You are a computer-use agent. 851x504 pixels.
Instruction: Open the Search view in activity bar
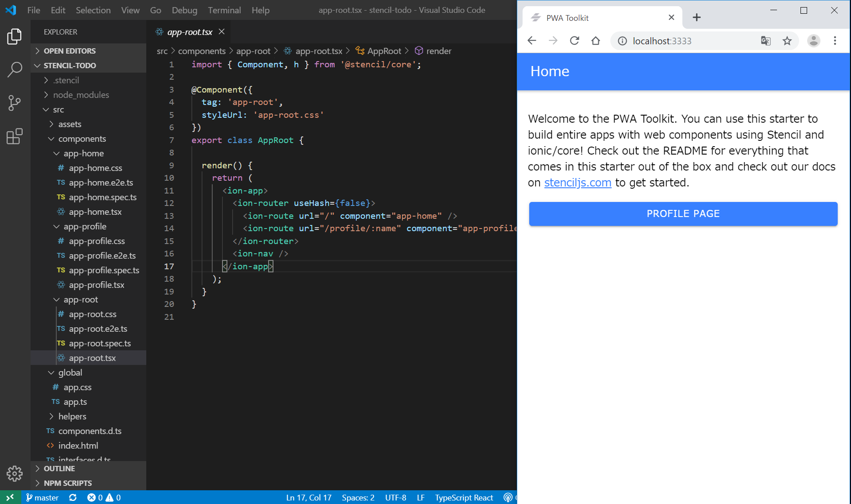pos(15,69)
